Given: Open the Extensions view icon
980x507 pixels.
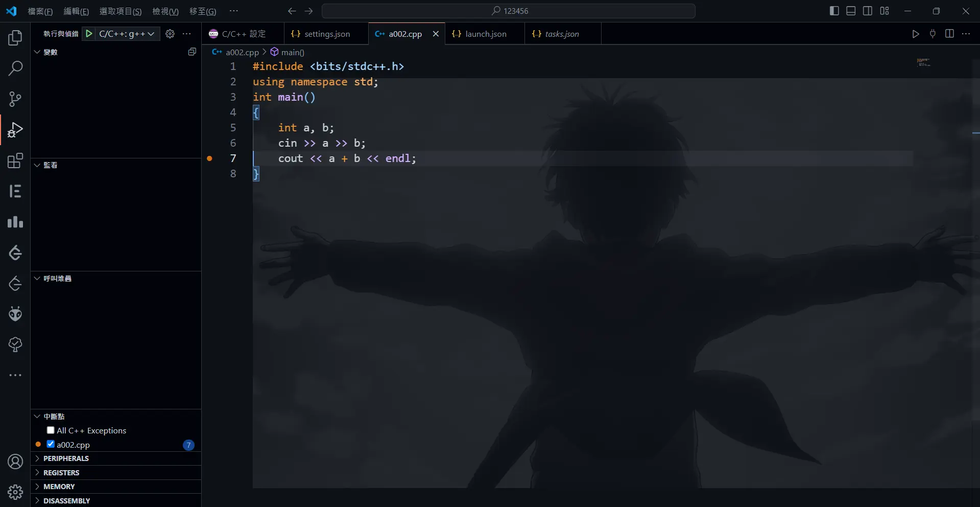Looking at the screenshot, I should tap(15, 160).
